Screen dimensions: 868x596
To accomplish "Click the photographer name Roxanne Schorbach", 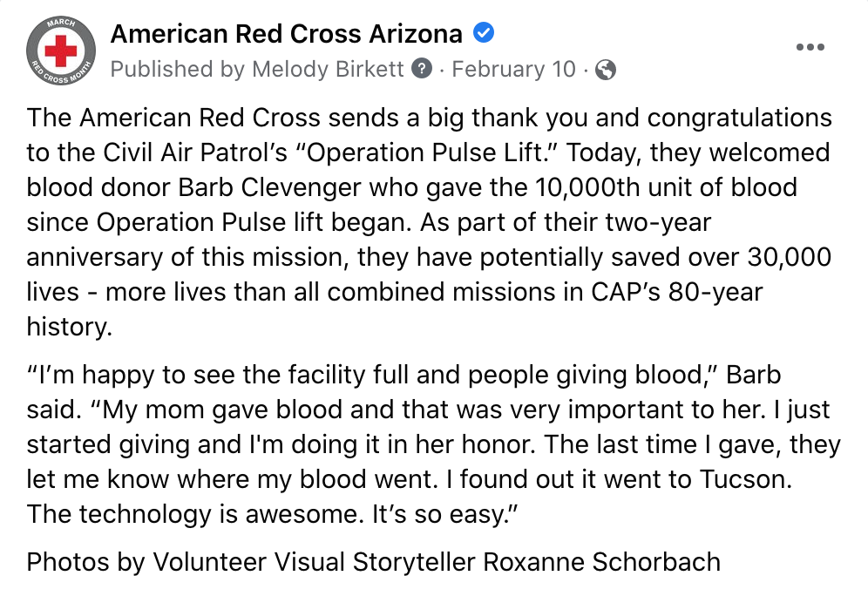I will 601,562.
